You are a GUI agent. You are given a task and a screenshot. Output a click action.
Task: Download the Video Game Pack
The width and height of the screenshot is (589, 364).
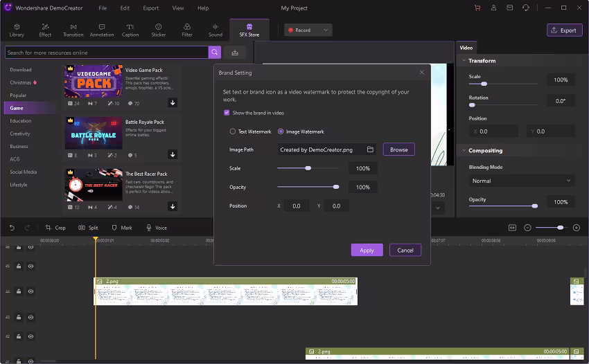(173, 102)
